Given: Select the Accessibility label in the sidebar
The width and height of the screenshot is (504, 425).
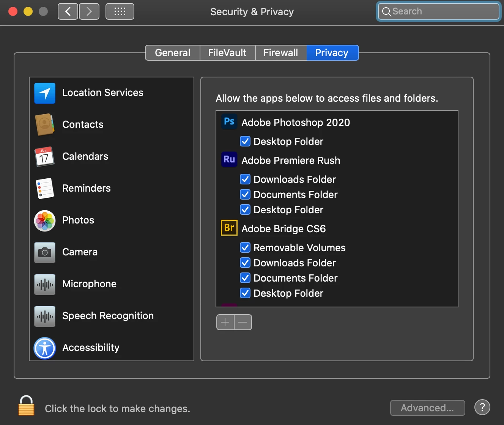Looking at the screenshot, I should pos(91,348).
